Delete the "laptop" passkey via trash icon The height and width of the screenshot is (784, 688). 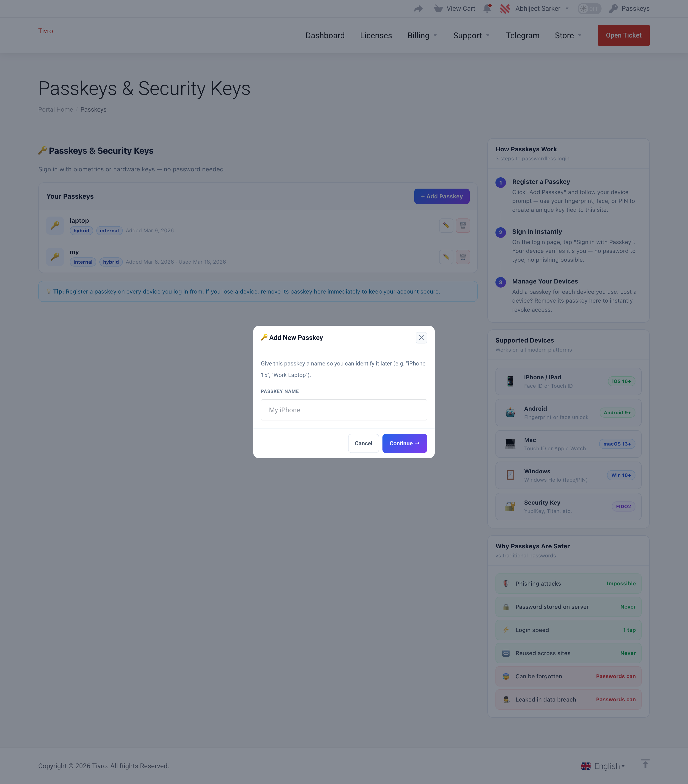[x=463, y=226]
